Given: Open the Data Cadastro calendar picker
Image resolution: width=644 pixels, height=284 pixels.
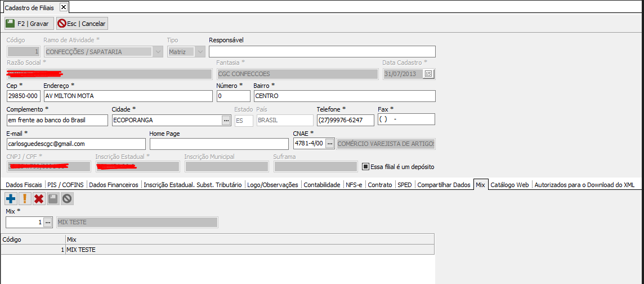Looking at the screenshot, I should [x=428, y=74].
